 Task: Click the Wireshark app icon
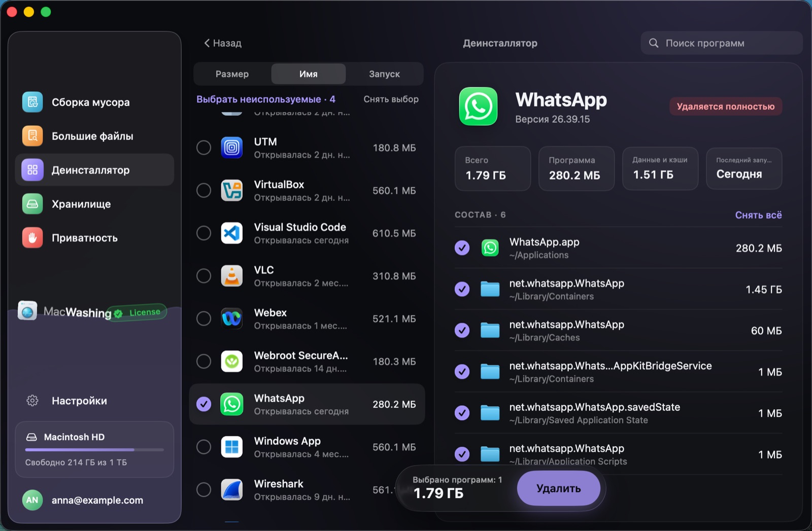click(232, 490)
